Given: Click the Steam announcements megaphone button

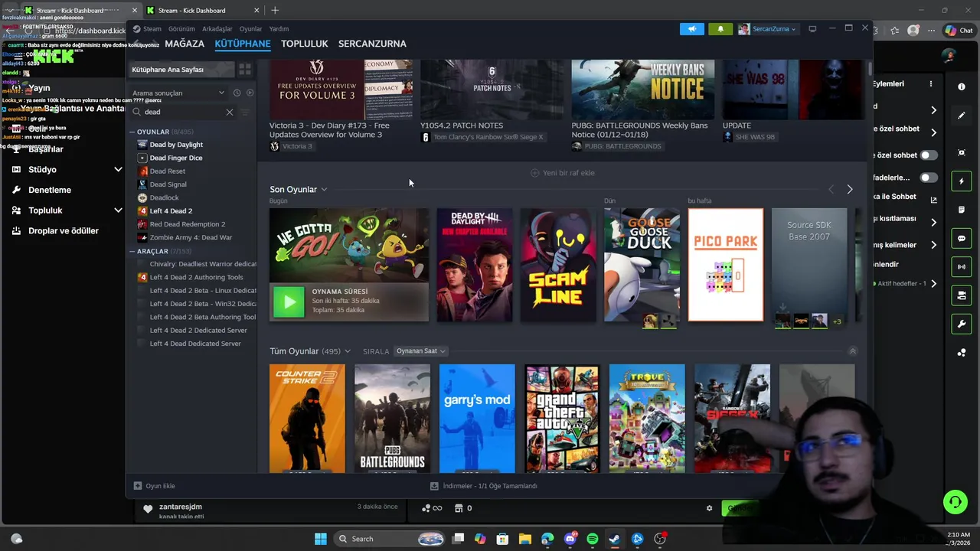Looking at the screenshot, I should (691, 29).
